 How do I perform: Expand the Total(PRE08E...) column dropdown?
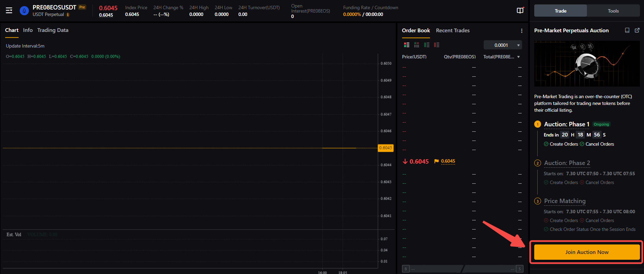[518, 57]
